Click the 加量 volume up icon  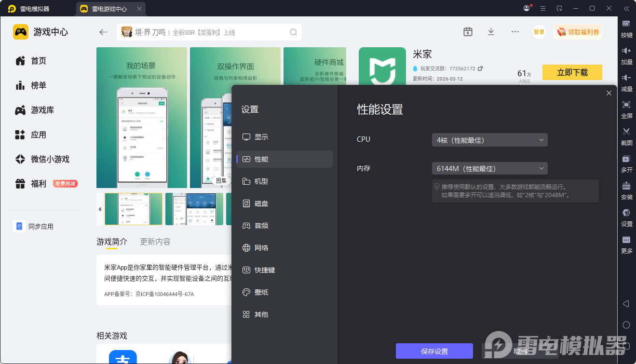626,51
